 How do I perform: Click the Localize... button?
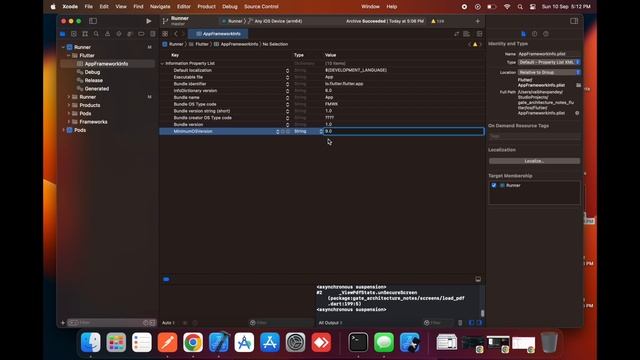[534, 161]
